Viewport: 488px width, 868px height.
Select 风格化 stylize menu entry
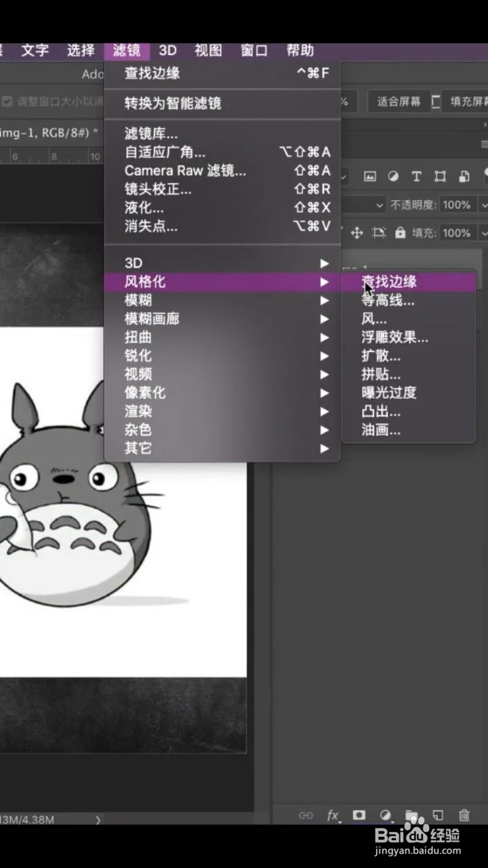pos(222,282)
